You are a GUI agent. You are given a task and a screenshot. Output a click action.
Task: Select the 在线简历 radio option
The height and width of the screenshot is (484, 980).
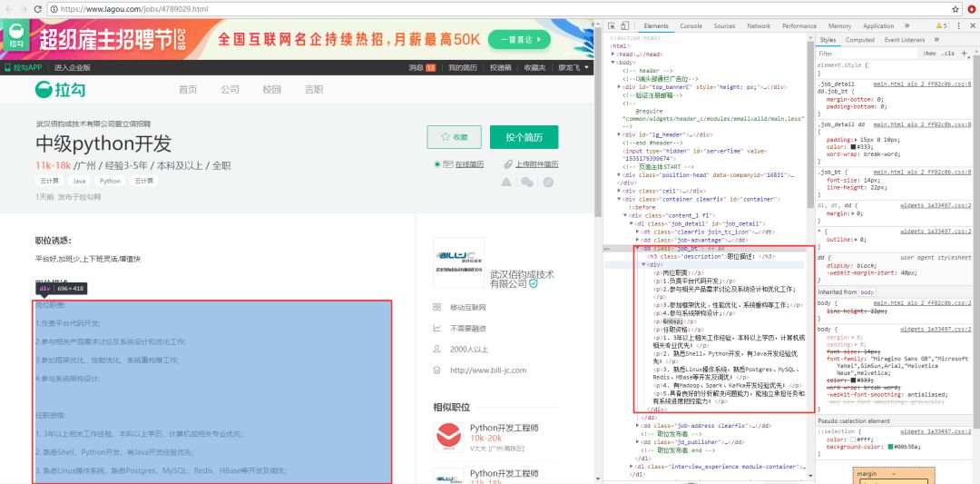(x=437, y=164)
